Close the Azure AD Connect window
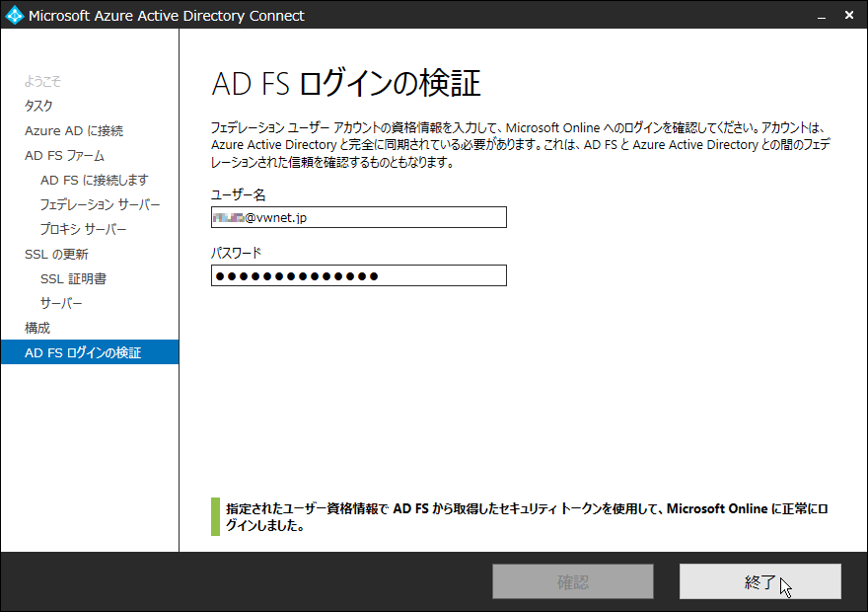This screenshot has width=868, height=612. pos(849,15)
